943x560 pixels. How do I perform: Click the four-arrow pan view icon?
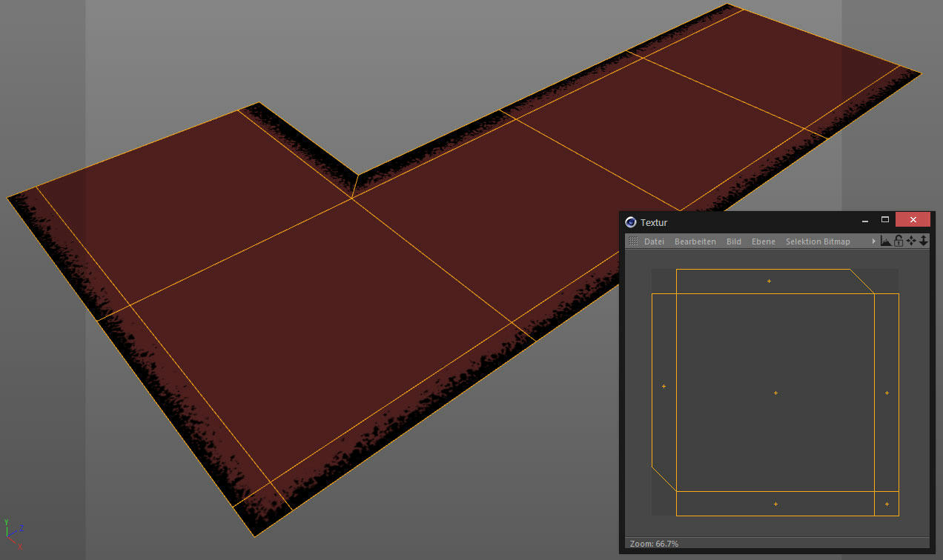click(911, 241)
